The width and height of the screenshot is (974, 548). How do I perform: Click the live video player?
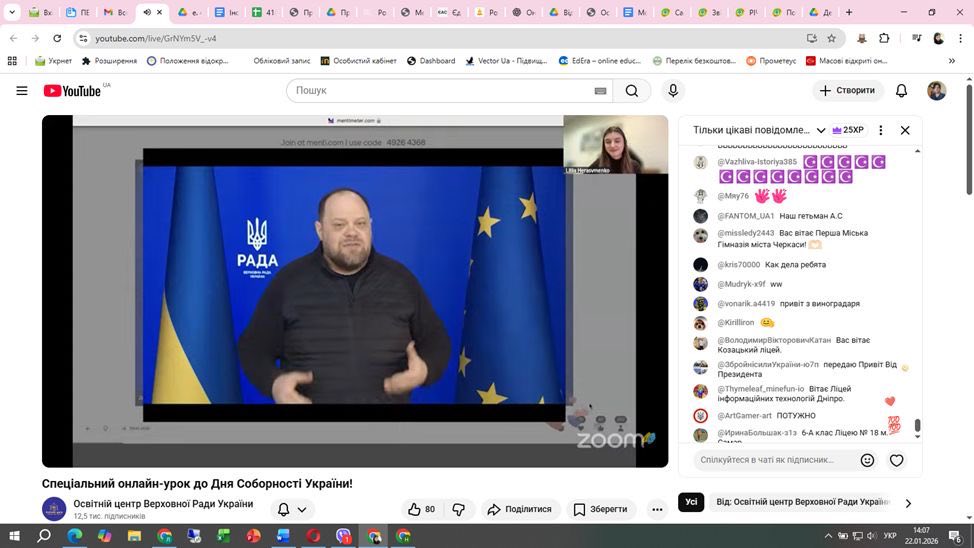tap(355, 291)
